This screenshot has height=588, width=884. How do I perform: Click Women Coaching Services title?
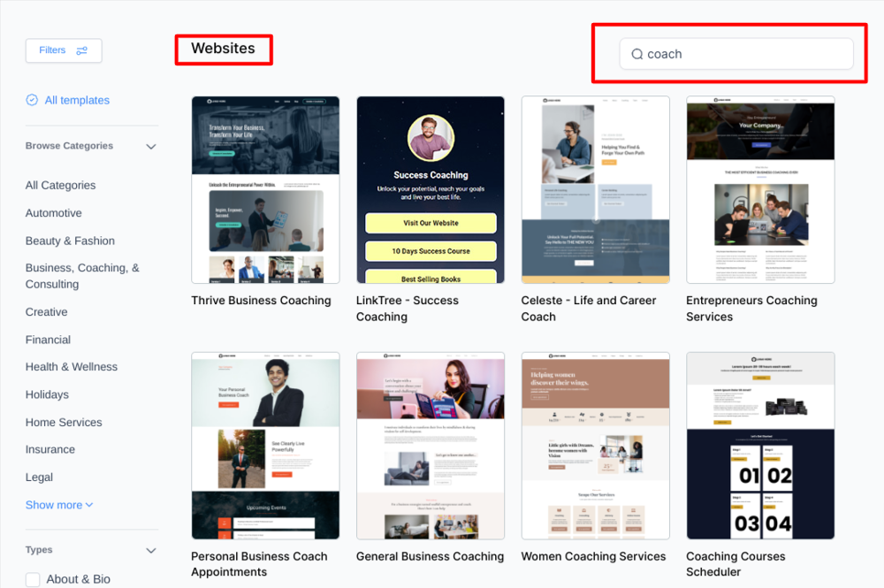594,556
